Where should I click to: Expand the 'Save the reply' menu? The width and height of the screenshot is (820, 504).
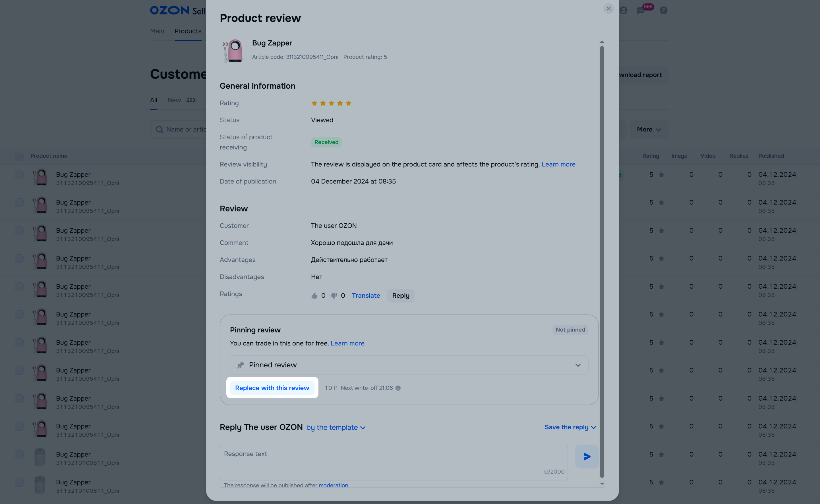coord(570,427)
